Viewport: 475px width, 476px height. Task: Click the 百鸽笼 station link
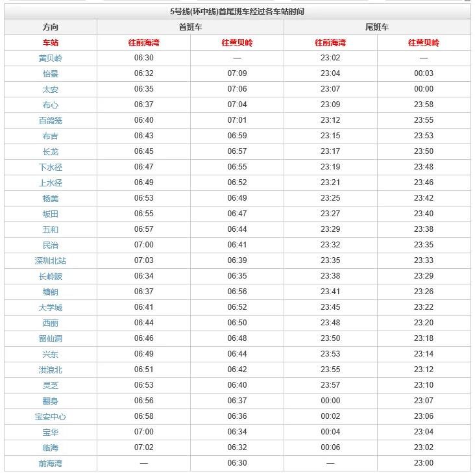(51, 121)
